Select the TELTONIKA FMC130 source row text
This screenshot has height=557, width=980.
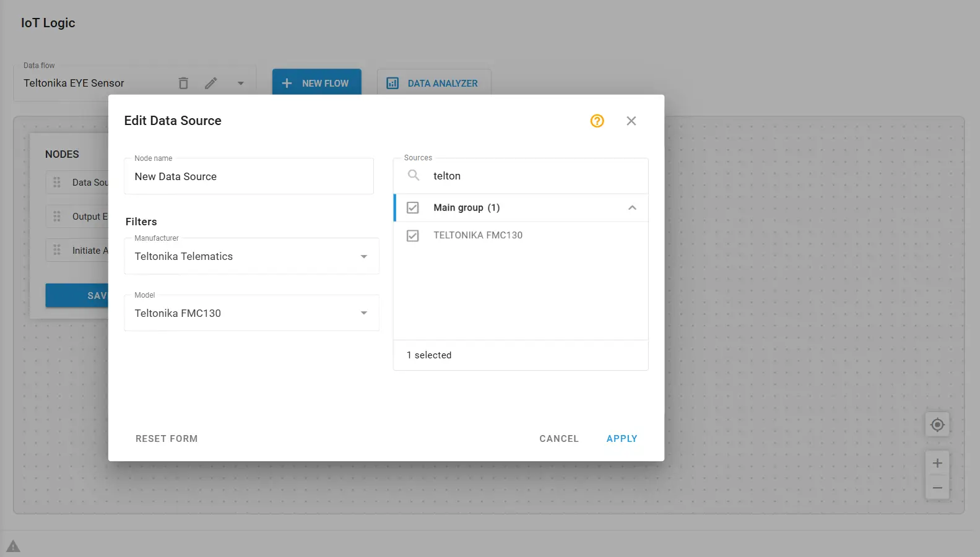pyautogui.click(x=478, y=235)
